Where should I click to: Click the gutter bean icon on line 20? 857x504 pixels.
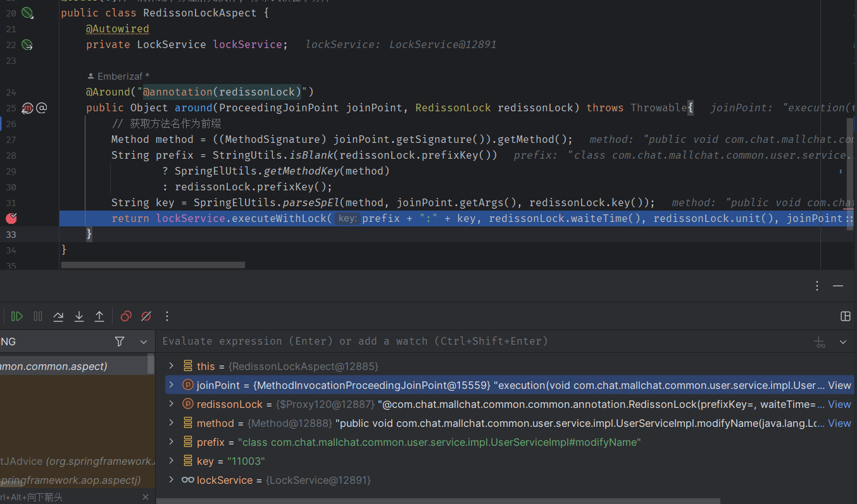click(27, 13)
